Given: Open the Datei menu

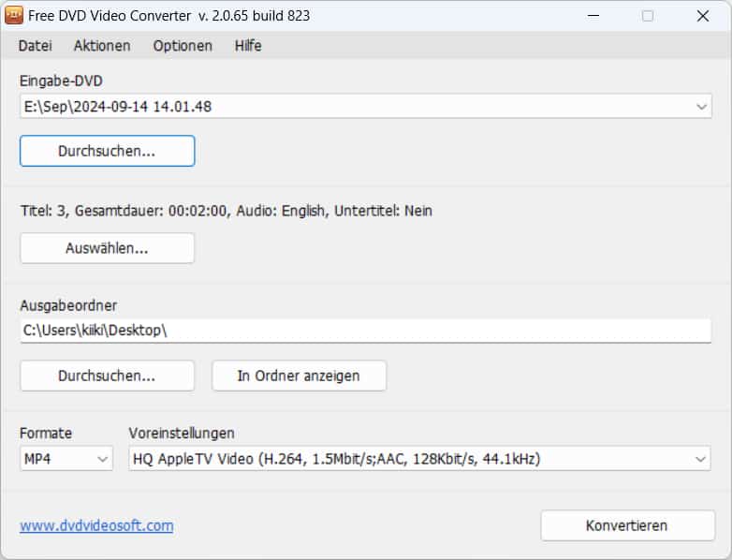Looking at the screenshot, I should pyautogui.click(x=35, y=46).
